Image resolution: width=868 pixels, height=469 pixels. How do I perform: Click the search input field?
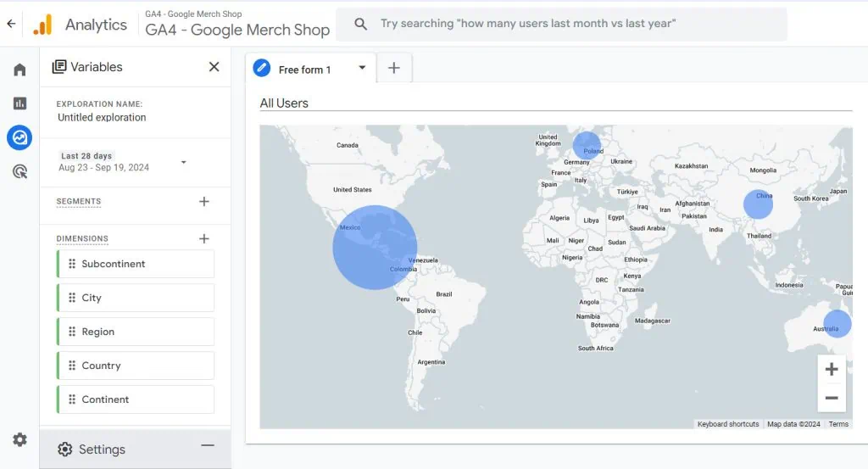561,24
